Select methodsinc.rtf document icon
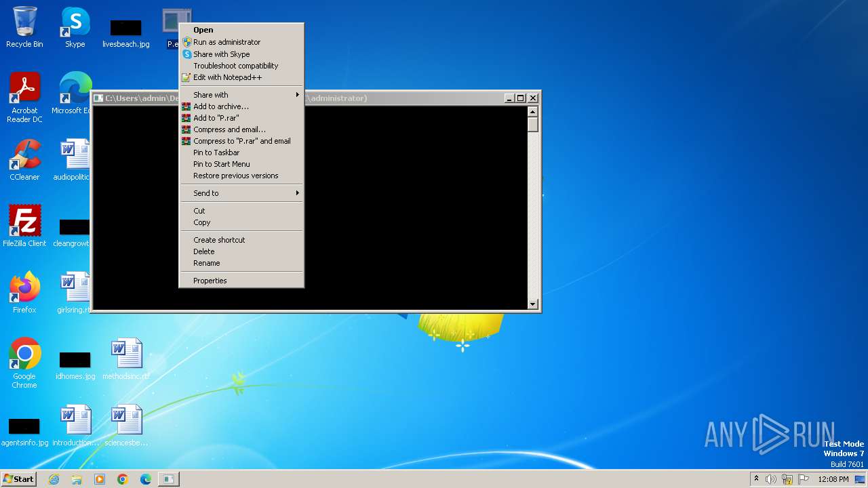This screenshot has width=868, height=488. (126, 359)
